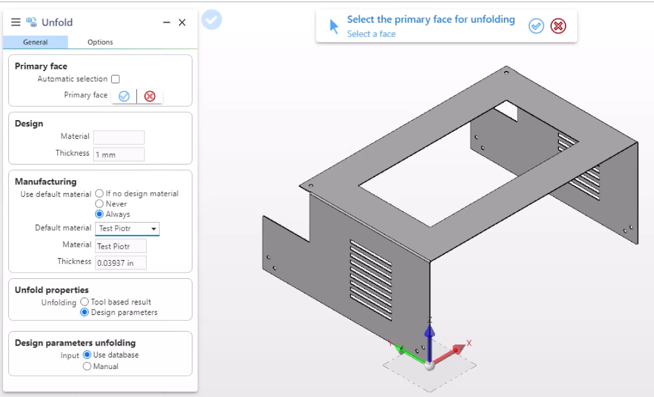
Task: Click the Manufacturing Material field 'Test Piotr'
Action: click(121, 246)
